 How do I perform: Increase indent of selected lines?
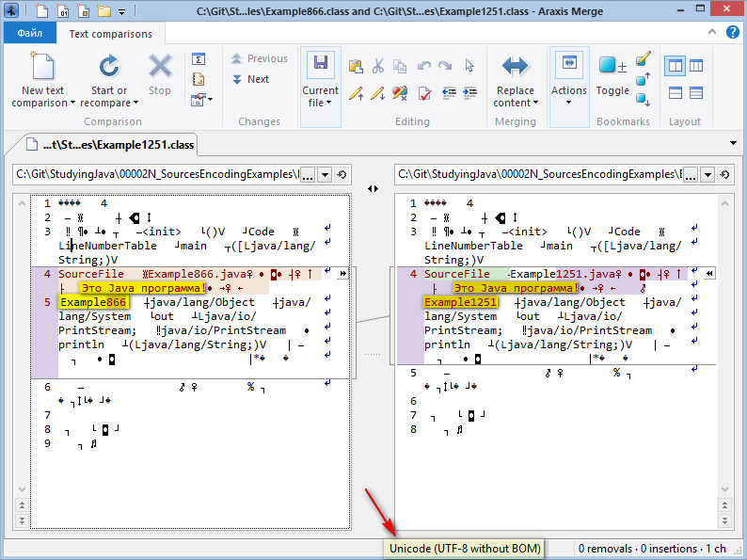tap(469, 92)
